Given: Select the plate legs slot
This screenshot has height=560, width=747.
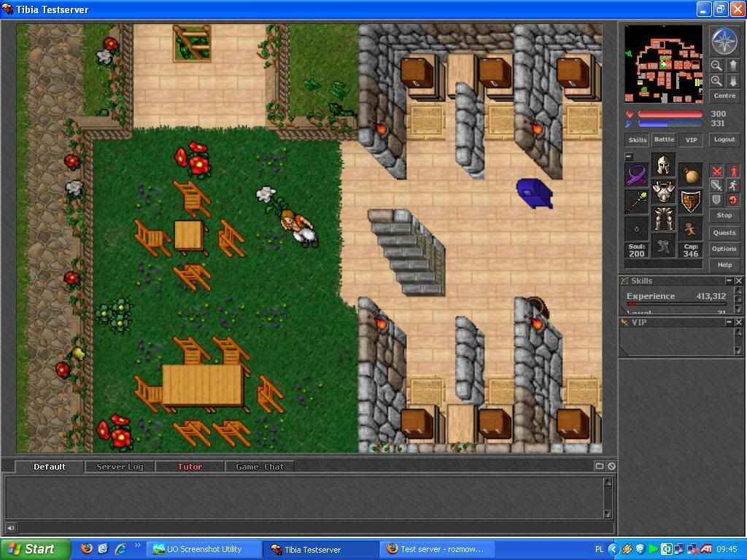Looking at the screenshot, I should [663, 219].
